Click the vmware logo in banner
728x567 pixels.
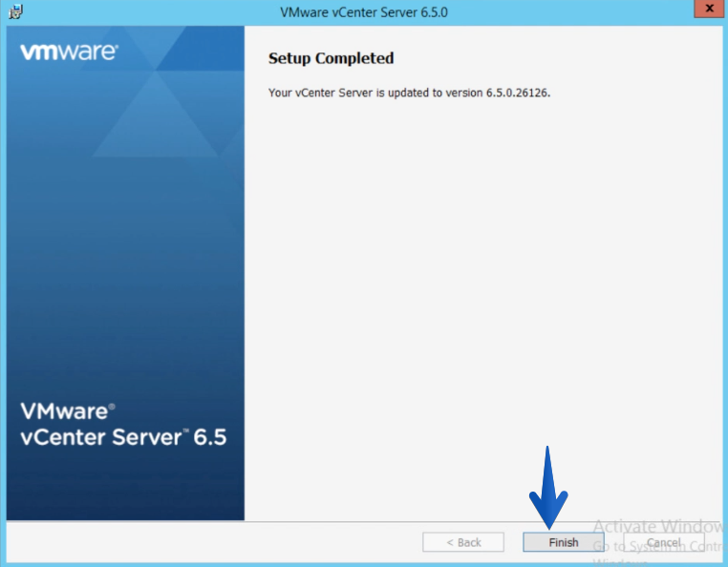pyautogui.click(x=69, y=52)
